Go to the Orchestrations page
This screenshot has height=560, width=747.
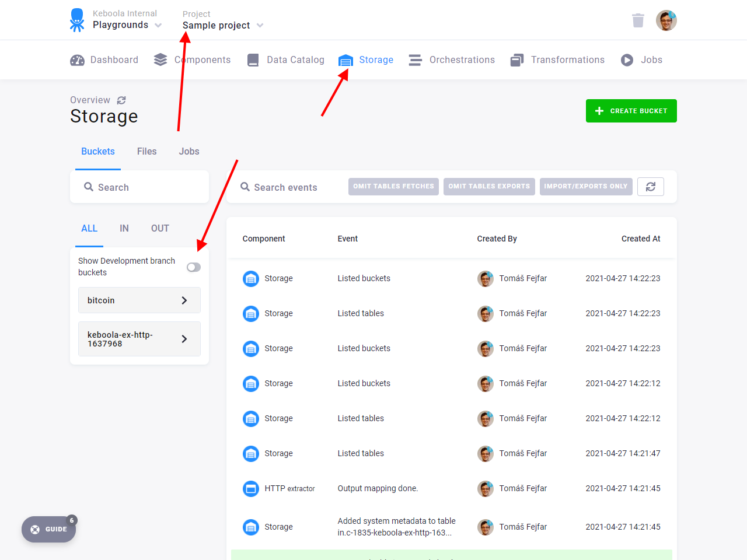(452, 60)
